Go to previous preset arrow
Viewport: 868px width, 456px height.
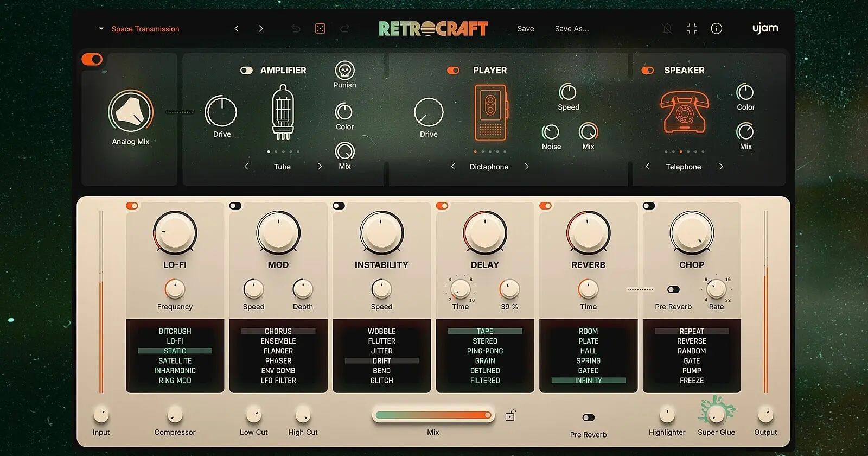[x=237, y=29]
